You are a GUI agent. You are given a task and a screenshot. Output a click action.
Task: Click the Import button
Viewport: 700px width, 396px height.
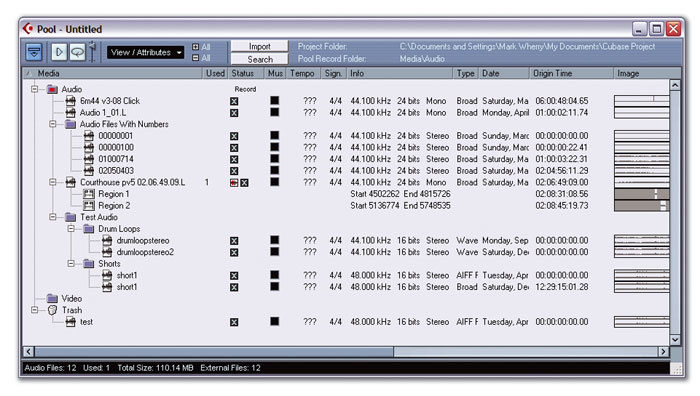click(x=259, y=46)
